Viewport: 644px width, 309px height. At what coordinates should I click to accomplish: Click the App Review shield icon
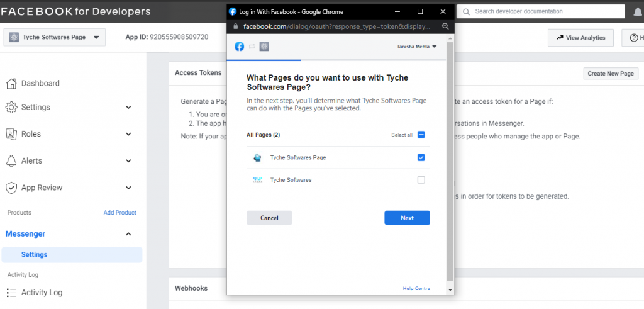pos(11,188)
